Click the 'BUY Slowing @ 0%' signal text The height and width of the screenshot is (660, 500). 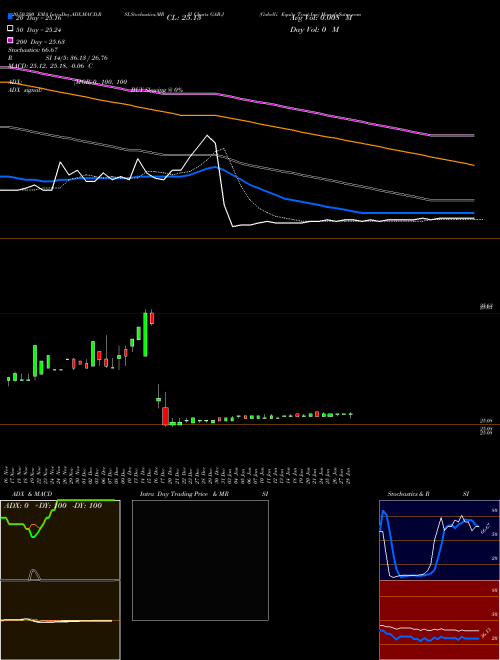(157, 90)
